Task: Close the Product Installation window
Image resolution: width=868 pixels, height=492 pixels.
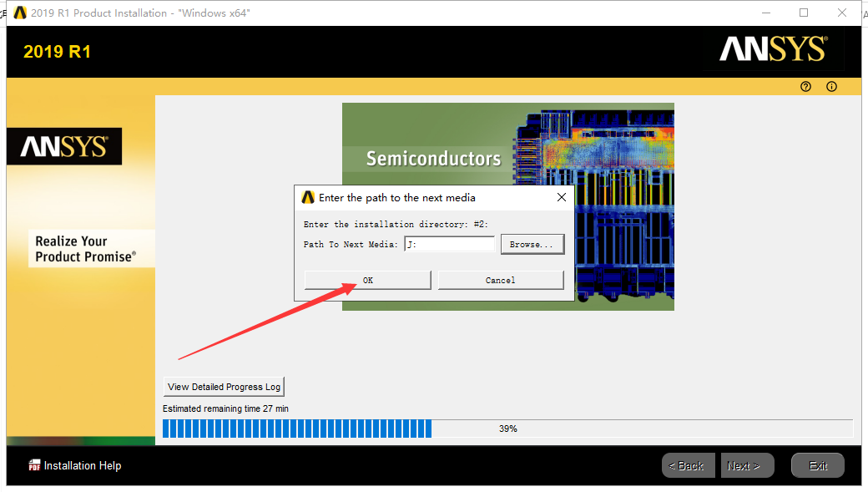Action: [x=842, y=13]
